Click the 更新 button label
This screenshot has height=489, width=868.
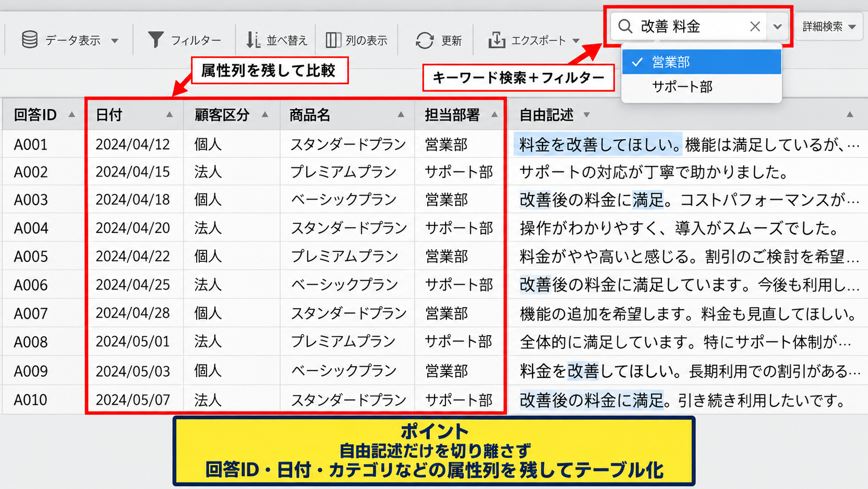[451, 41]
